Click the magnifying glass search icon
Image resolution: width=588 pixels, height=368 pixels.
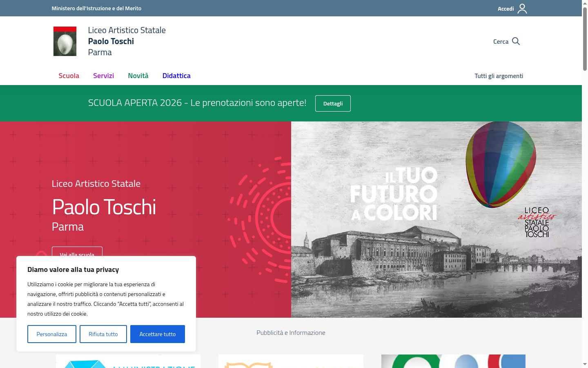(x=516, y=41)
